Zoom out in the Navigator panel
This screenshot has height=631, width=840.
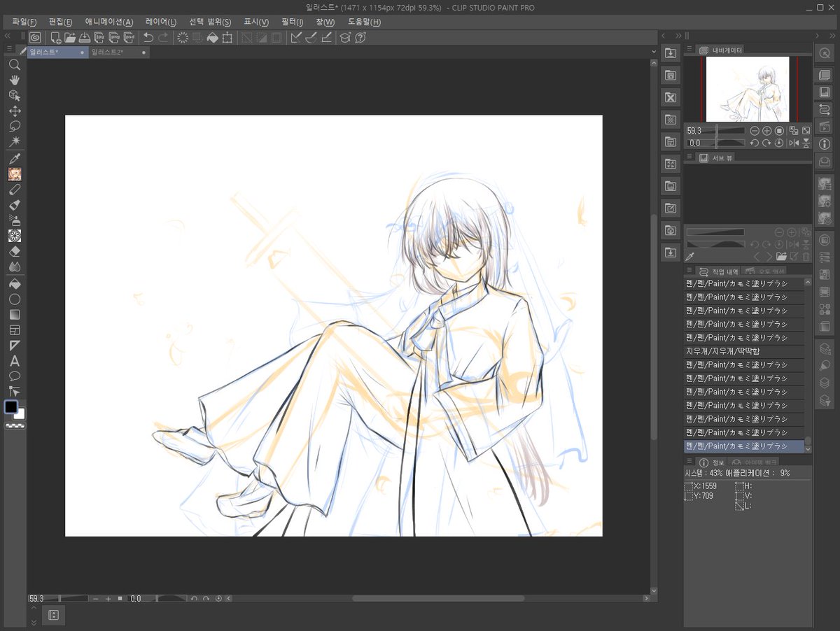click(755, 130)
